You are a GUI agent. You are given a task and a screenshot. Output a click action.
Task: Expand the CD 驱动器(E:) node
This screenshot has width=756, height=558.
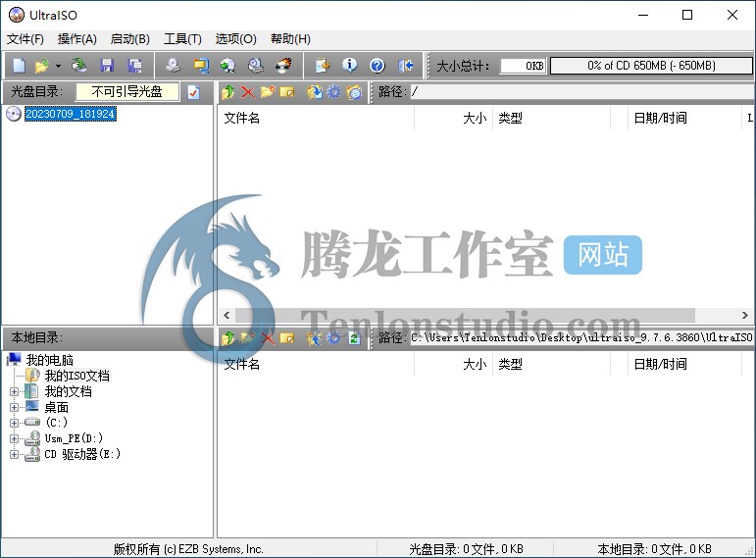pos(14,454)
